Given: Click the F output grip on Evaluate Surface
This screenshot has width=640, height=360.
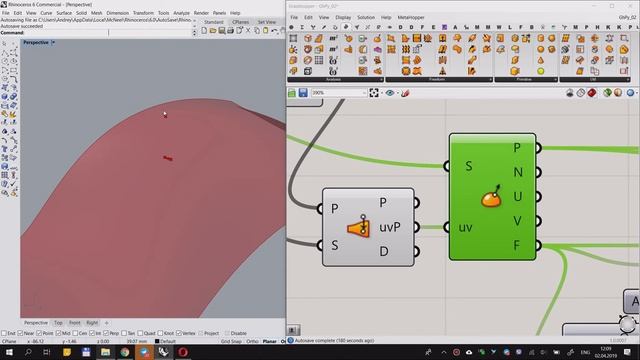Looking at the screenshot, I should [538, 245].
